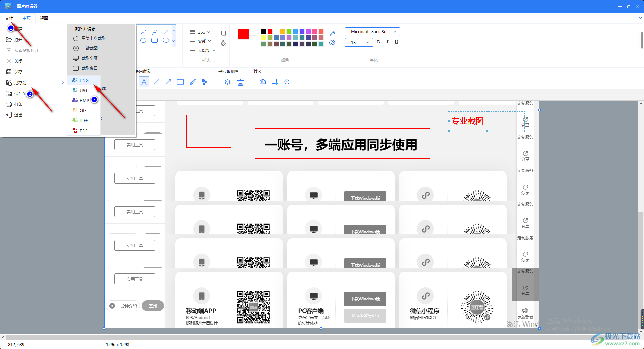Screen dimensions: 644x349
Task: Toggle underline text formatting
Action: point(396,42)
